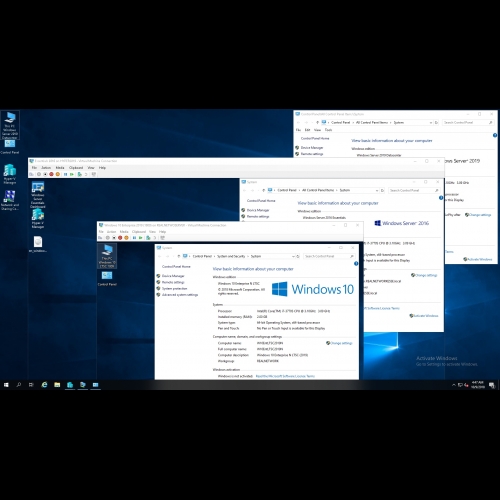Click orange Save button in Essentials VM toolbar
The width and height of the screenshot is (500, 500).
click(58, 174)
